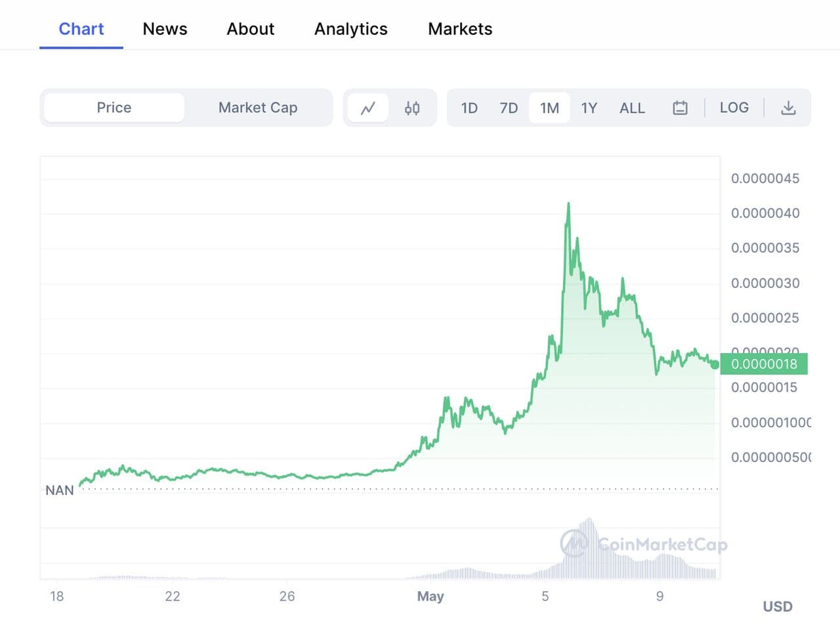
Task: Go to the Analytics tab
Action: (x=351, y=29)
